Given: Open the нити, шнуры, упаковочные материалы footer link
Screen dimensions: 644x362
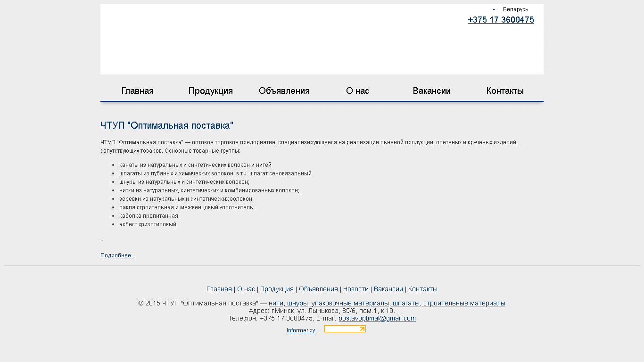Looking at the screenshot, I should click(387, 303).
